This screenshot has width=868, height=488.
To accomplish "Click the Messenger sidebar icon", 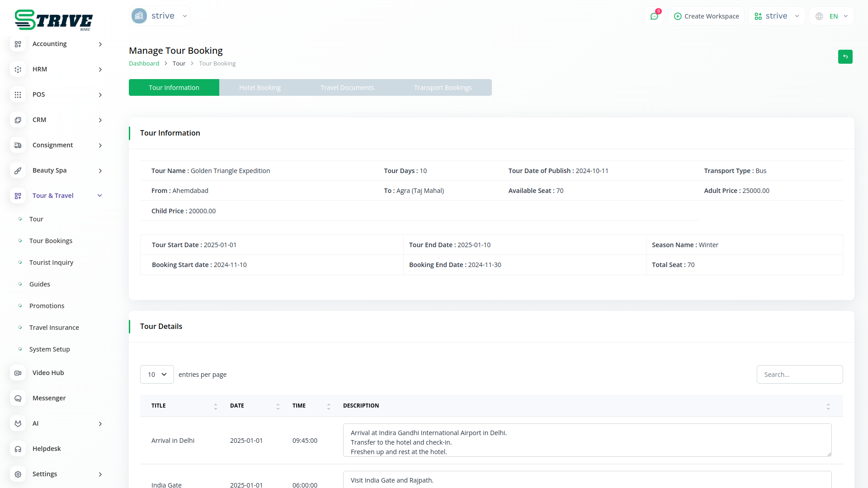I will [18, 398].
